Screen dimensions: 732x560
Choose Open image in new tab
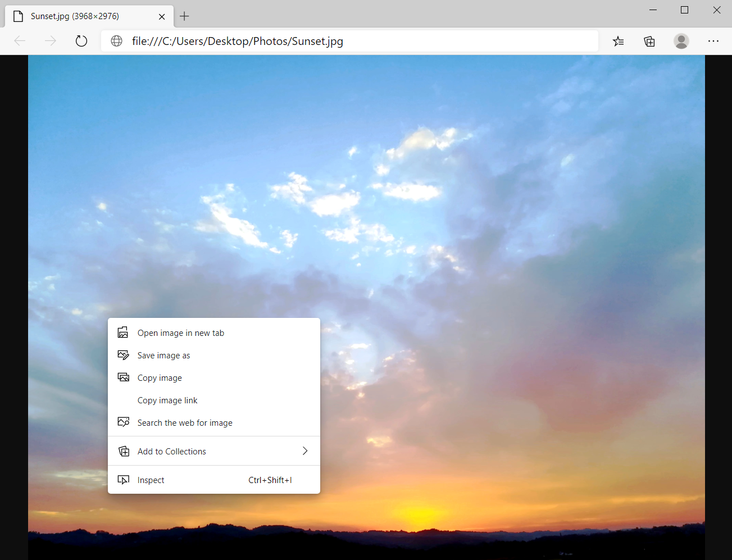coord(180,333)
